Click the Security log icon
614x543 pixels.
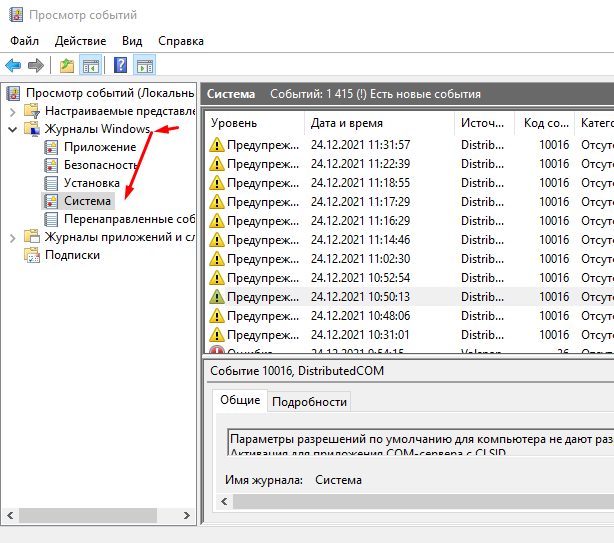pyautogui.click(x=51, y=165)
